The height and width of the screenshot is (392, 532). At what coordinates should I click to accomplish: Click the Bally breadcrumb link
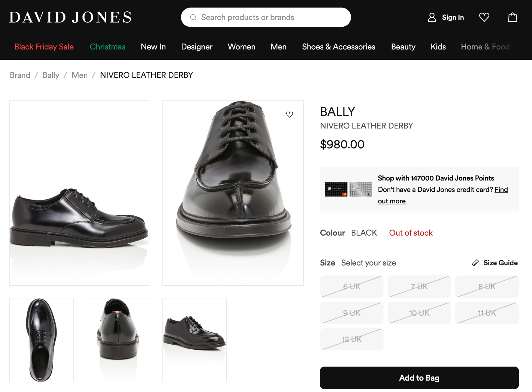click(x=51, y=75)
